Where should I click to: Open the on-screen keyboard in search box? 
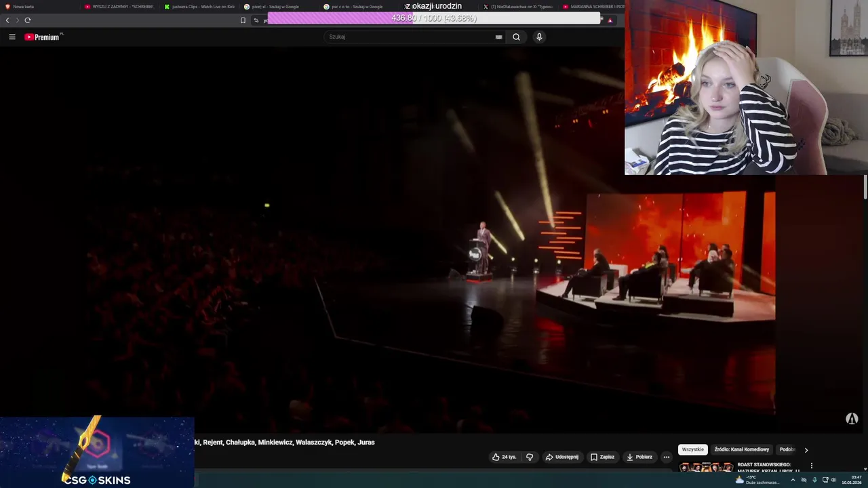[x=498, y=37]
